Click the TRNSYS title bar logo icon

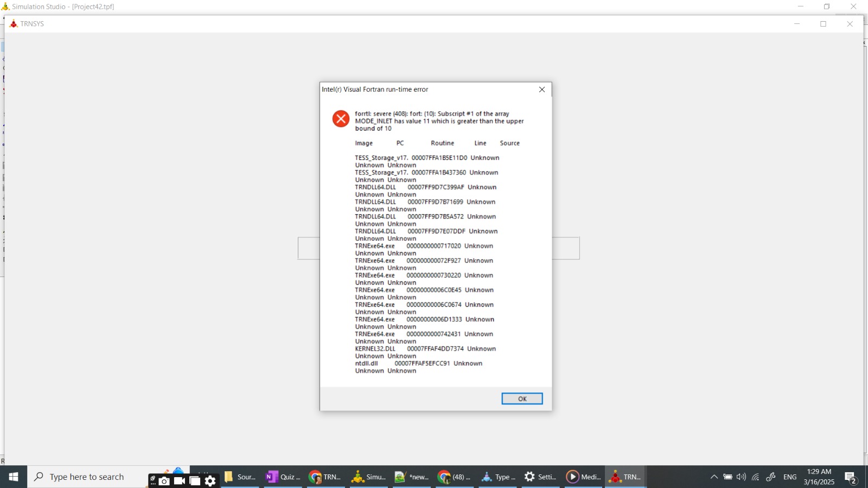(14, 24)
